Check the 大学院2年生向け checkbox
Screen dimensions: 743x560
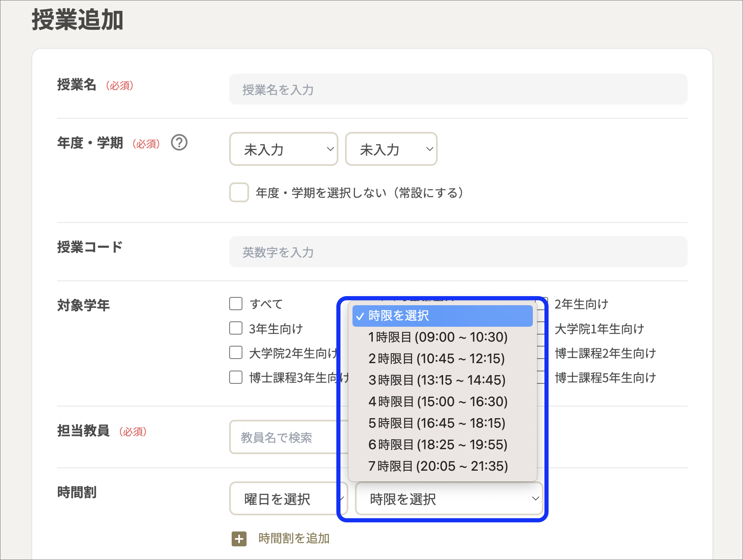point(235,353)
